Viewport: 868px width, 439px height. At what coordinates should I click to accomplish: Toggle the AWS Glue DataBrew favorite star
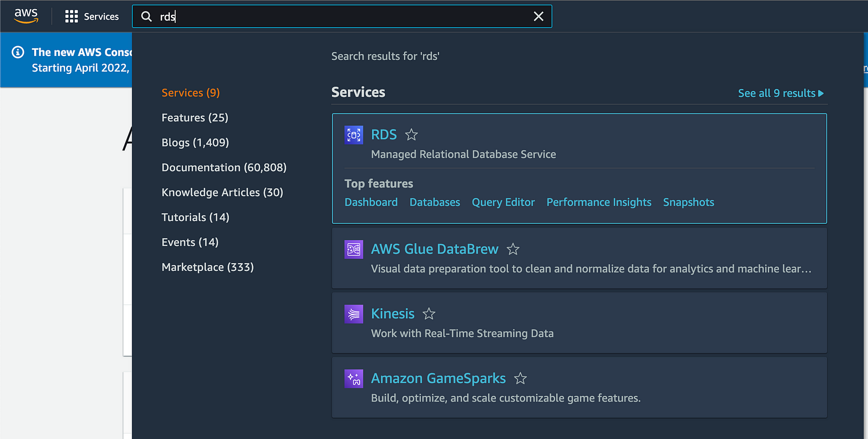click(513, 249)
